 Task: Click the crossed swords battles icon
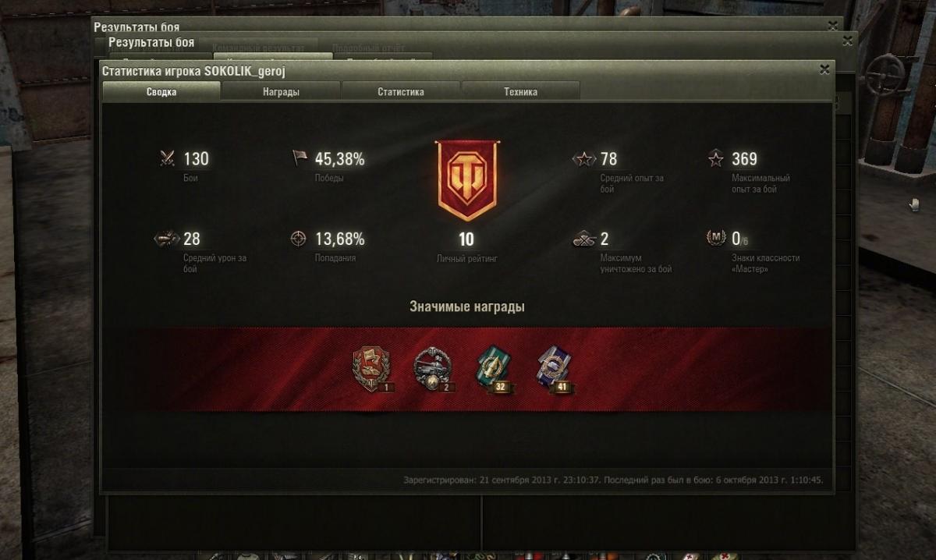pos(167,158)
